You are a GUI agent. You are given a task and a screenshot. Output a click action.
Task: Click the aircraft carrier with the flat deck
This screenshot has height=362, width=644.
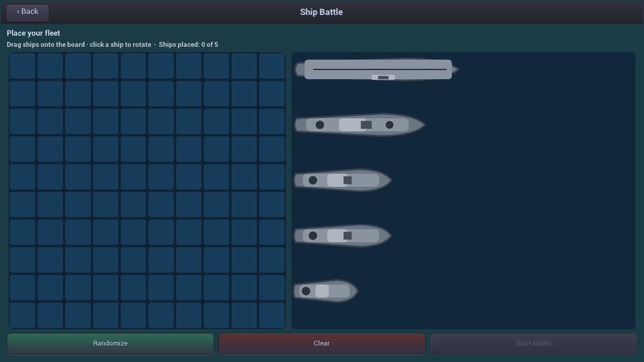[x=377, y=70]
